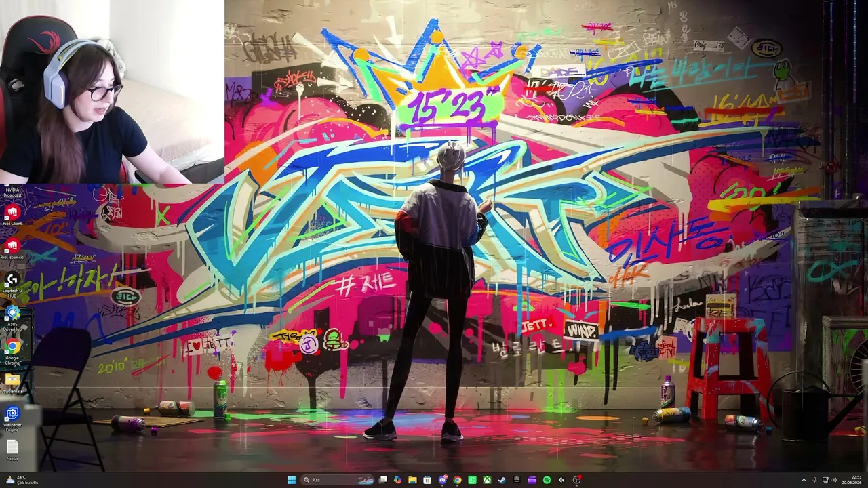Launch Copilot from the taskbar
The width and height of the screenshot is (868, 488).
397,480
